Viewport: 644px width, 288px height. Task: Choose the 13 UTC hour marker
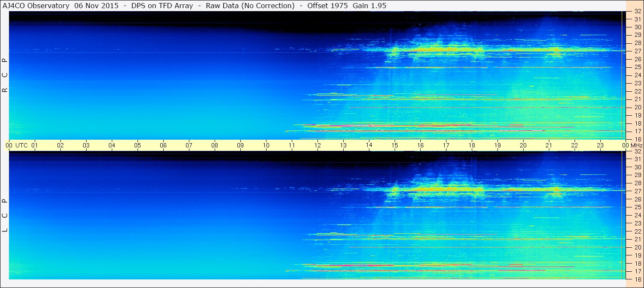coord(343,145)
